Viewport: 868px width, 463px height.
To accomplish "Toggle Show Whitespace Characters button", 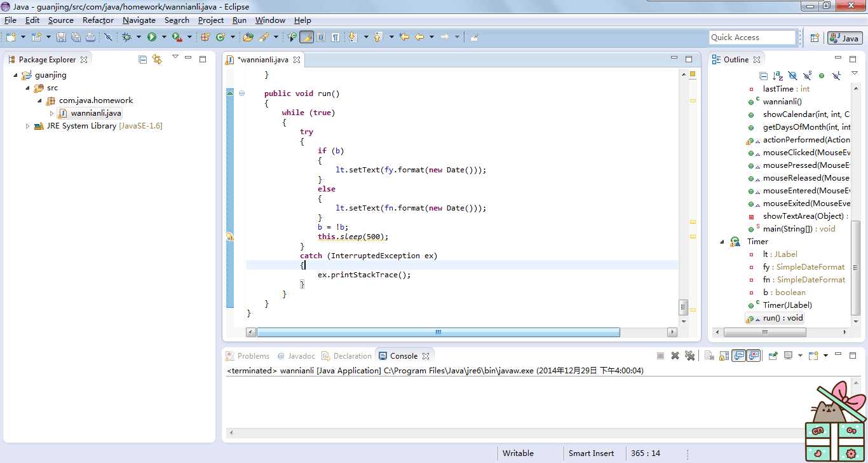I will [x=336, y=38].
